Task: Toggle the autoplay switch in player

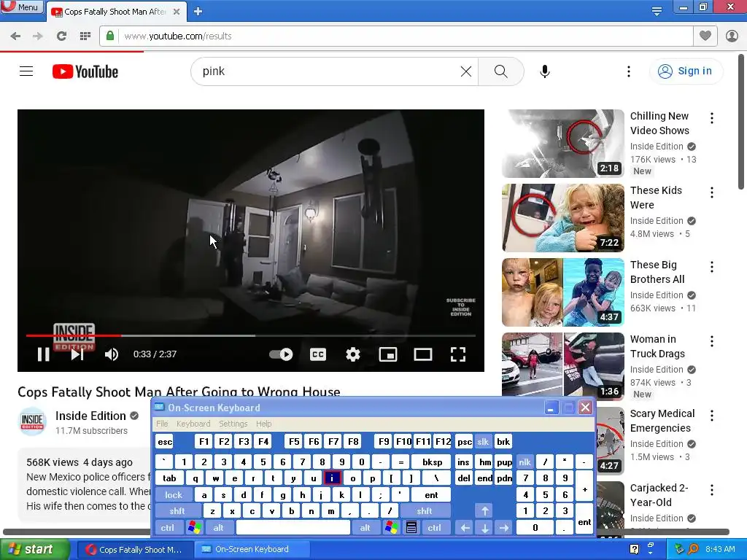Action: (281, 354)
